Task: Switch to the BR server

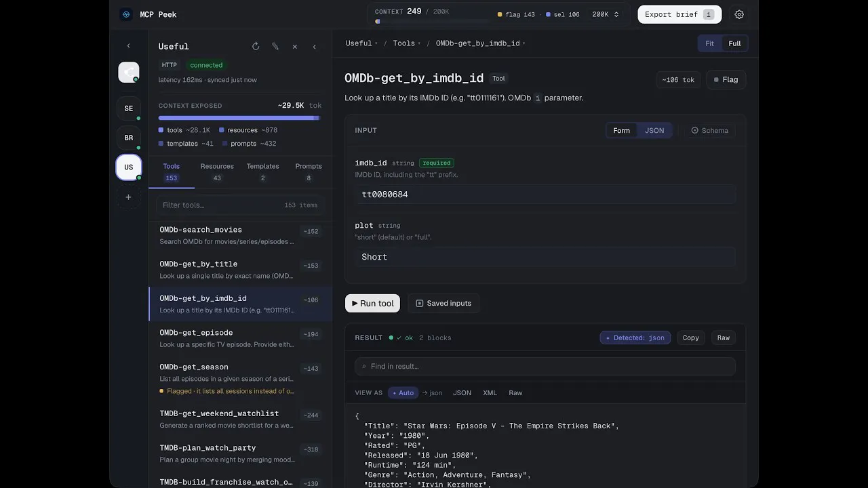Action: (x=129, y=138)
